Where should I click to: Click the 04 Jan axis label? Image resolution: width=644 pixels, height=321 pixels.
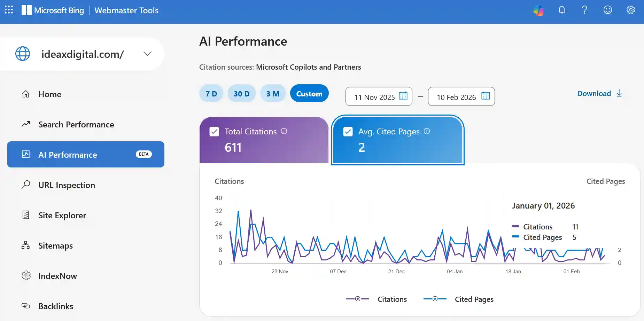[x=455, y=271]
